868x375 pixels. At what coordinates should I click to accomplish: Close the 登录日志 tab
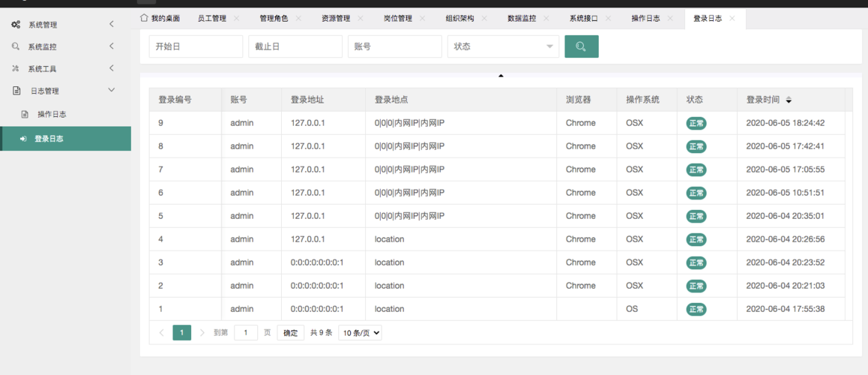pyautogui.click(x=732, y=18)
